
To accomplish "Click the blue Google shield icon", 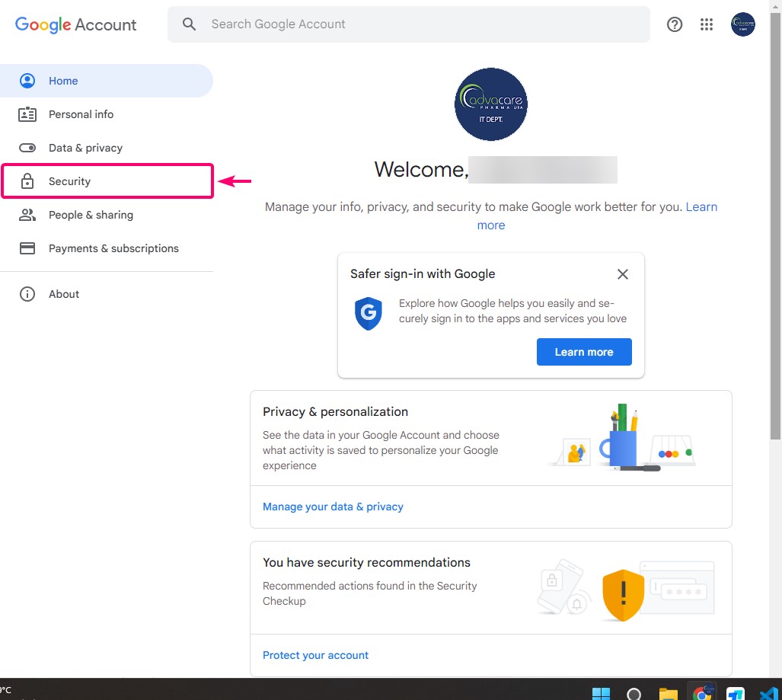I will click(368, 313).
